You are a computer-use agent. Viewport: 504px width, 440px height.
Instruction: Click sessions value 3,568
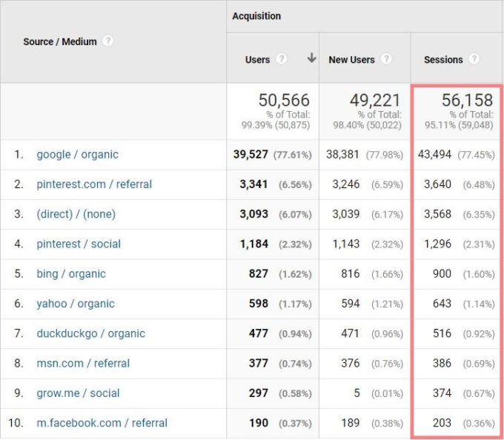point(438,214)
